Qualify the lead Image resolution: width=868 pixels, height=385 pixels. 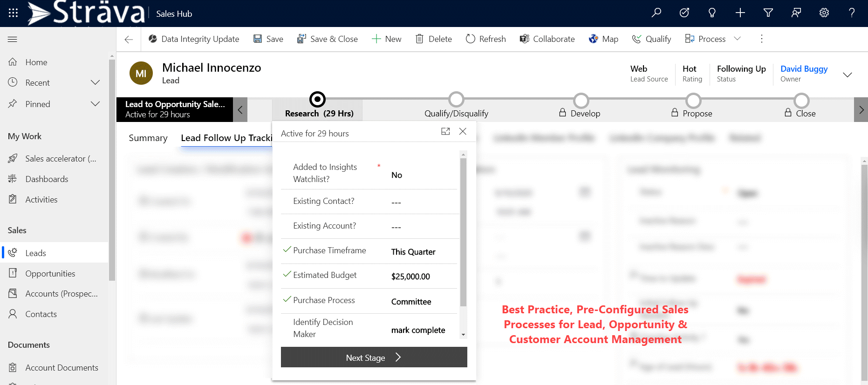pos(651,39)
